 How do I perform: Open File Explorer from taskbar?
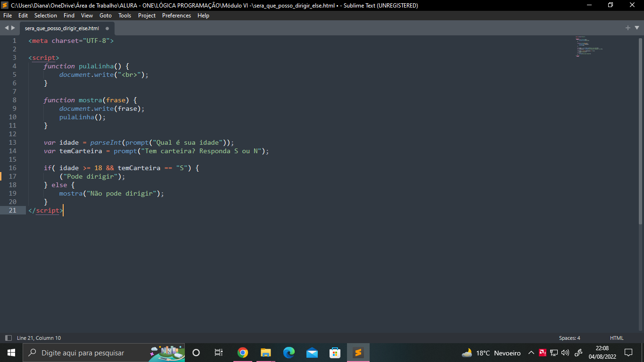266,353
